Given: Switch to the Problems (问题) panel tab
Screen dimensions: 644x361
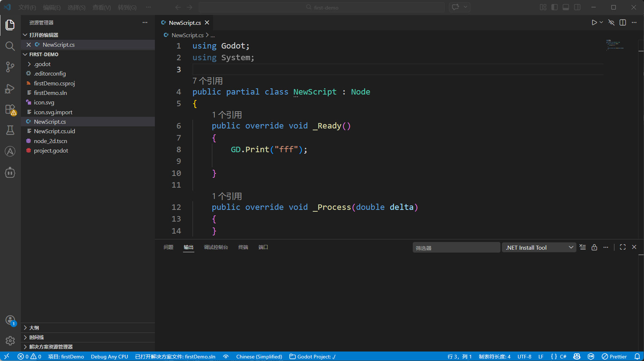Looking at the screenshot, I should coord(168,247).
